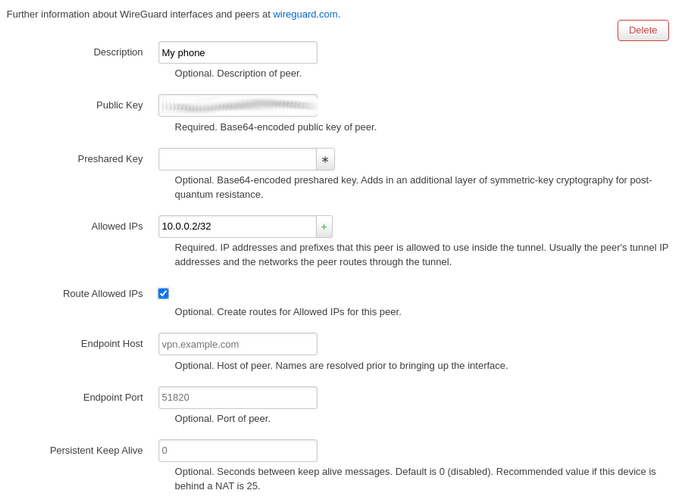This screenshot has height=499, width=675.
Task: Click the Endpoint Host input box
Action: (x=237, y=344)
